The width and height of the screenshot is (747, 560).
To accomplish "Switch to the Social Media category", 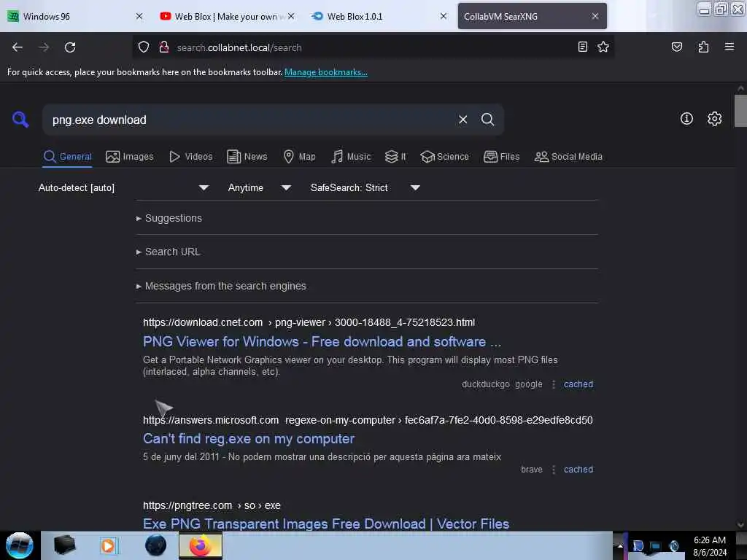I will click(x=568, y=157).
